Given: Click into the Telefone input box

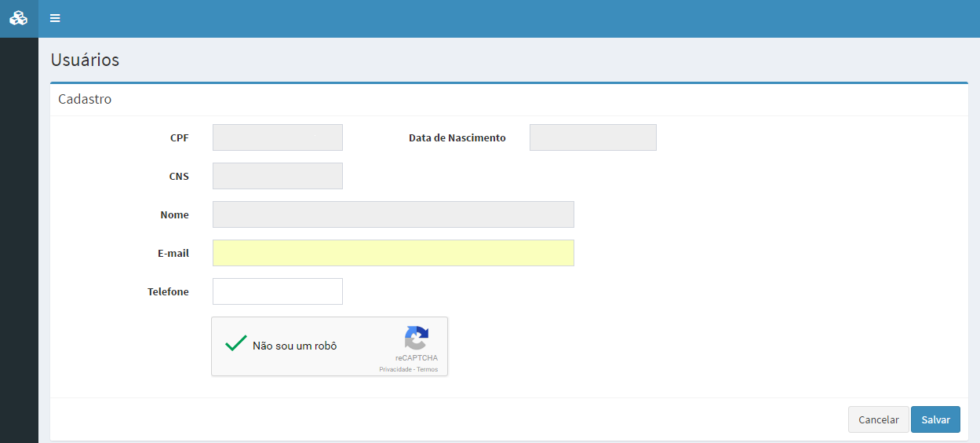Looking at the screenshot, I should (x=277, y=291).
